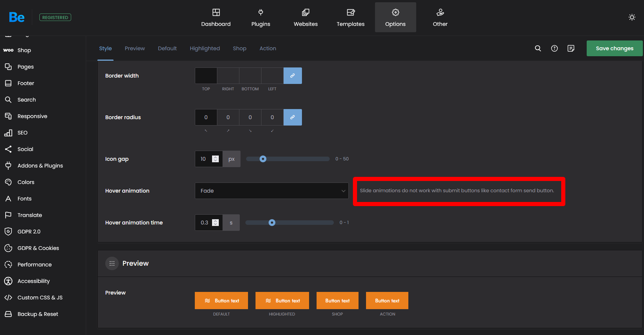Open the notes icon beside Save changes
Image resolution: width=644 pixels, height=335 pixels.
coord(571,48)
